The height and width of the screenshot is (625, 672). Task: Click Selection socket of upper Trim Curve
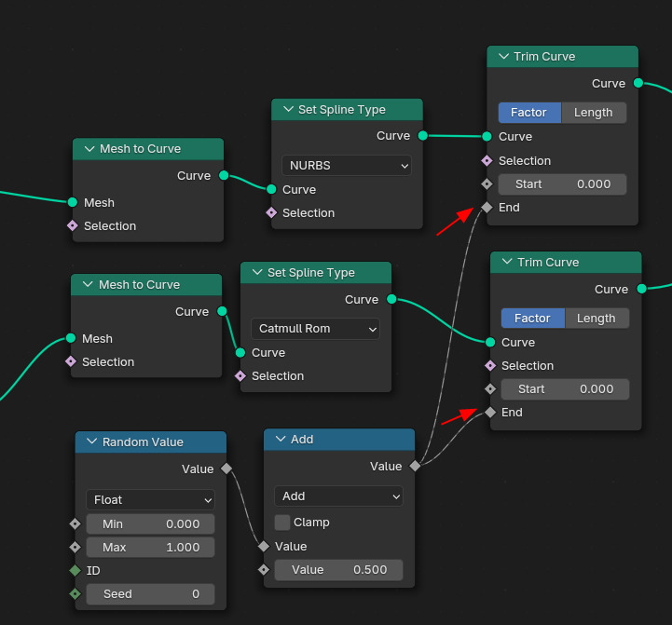[487, 160]
